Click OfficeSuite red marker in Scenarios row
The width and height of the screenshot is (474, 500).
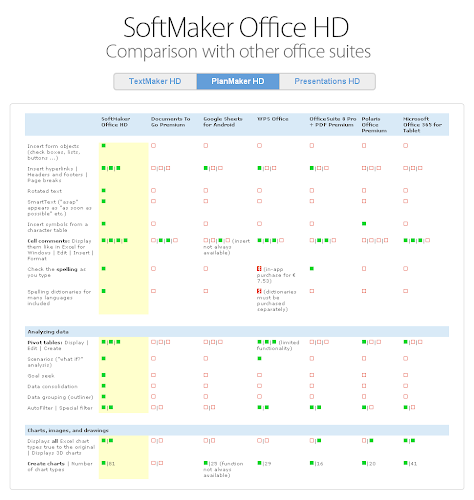tap(312, 359)
